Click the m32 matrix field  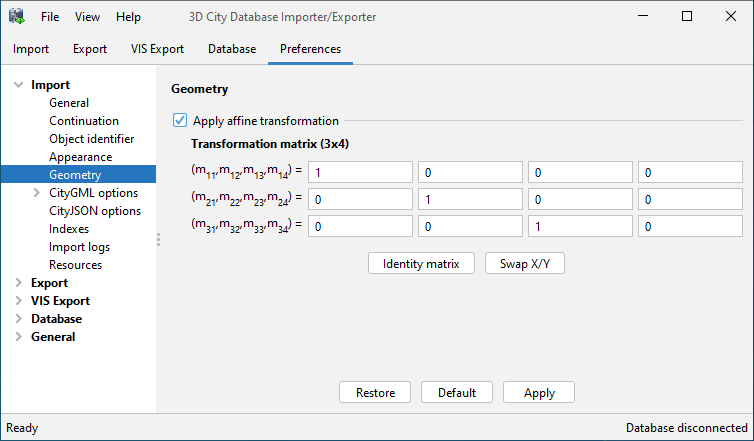coord(470,226)
